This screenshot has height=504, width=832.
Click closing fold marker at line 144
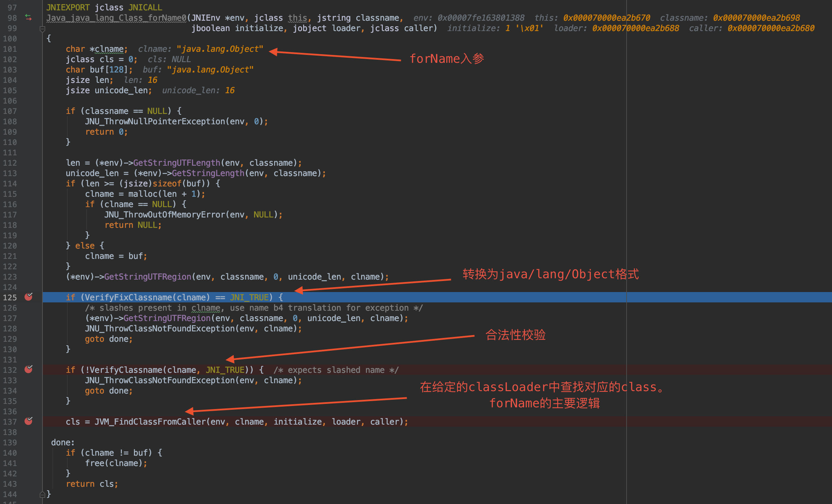42,494
